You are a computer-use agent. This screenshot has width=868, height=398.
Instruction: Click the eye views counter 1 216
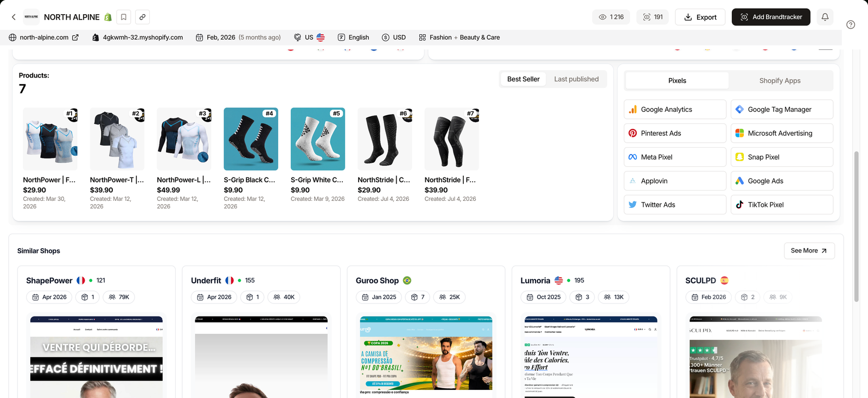[611, 17]
